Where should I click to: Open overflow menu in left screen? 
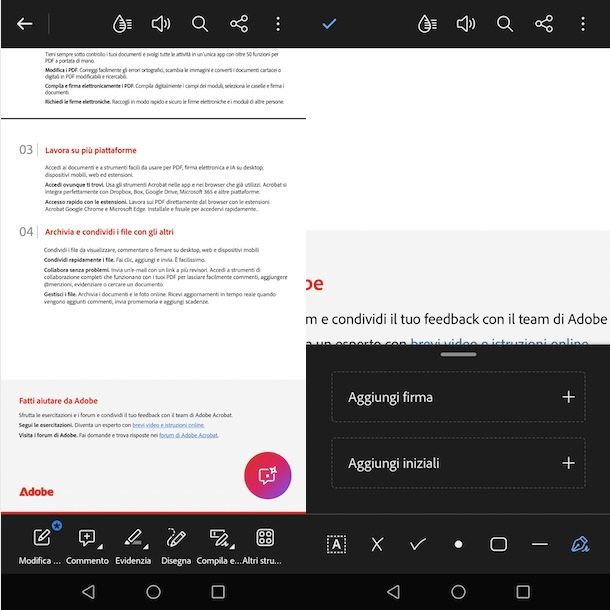(x=278, y=24)
